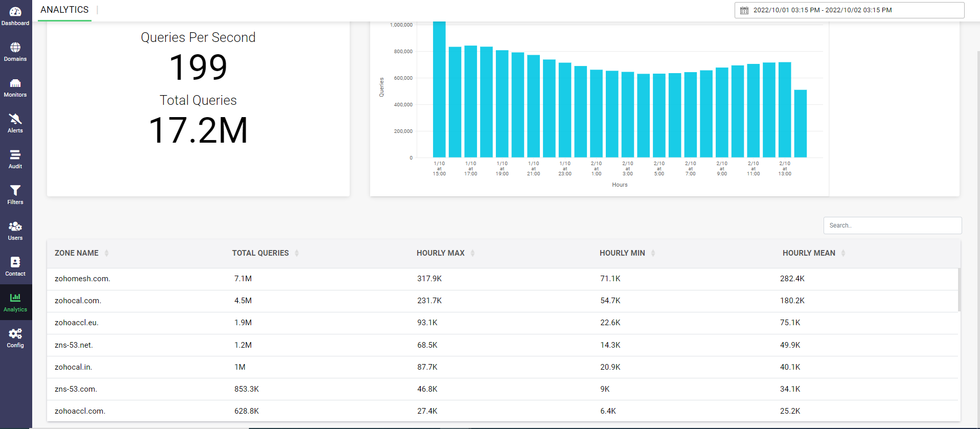This screenshot has height=429, width=980.
Task: Select the Audit sidebar icon
Action: [x=15, y=155]
